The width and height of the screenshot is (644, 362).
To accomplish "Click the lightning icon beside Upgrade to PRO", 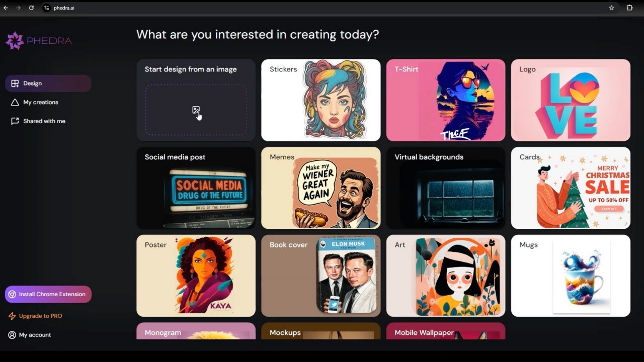I will (x=12, y=316).
